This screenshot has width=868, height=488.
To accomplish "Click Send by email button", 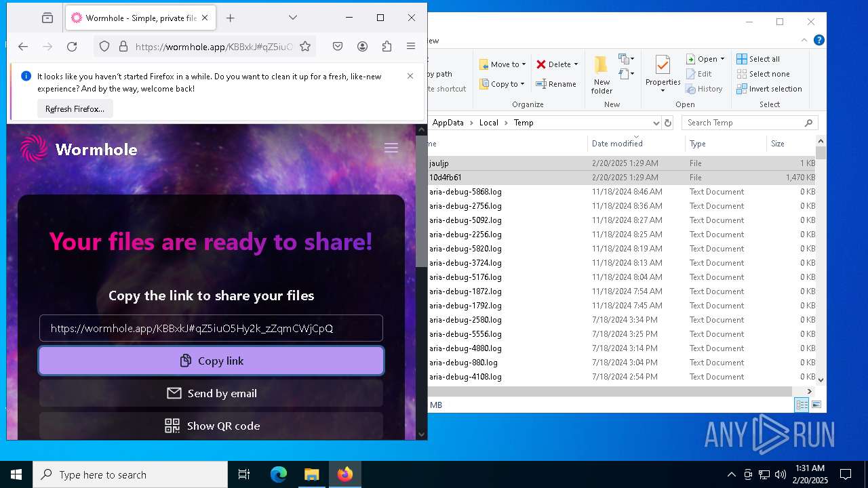I will click(211, 393).
